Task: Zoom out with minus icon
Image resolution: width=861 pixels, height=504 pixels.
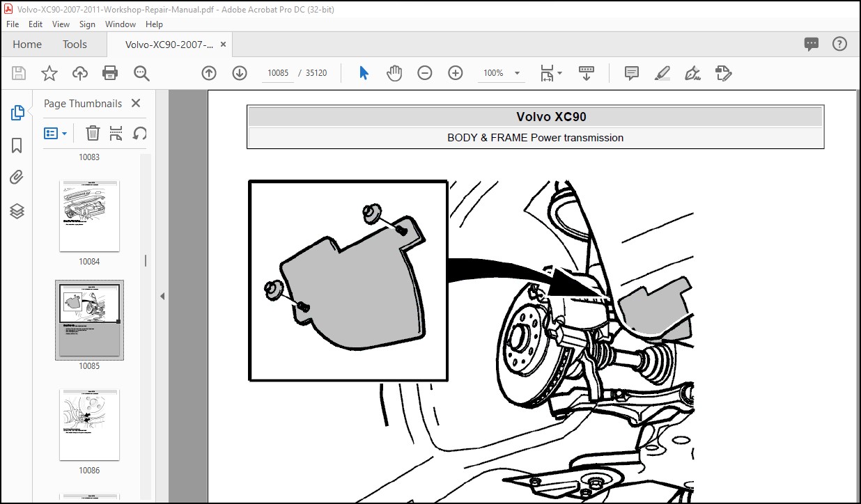Action: pyautogui.click(x=425, y=73)
